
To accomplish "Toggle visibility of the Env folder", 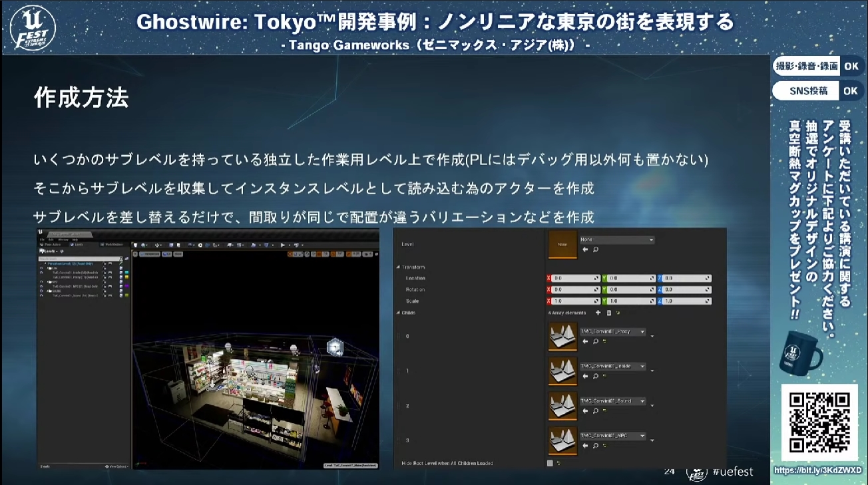I will (x=41, y=268).
